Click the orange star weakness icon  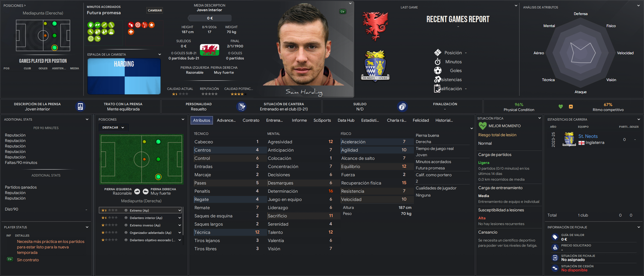click(151, 24)
